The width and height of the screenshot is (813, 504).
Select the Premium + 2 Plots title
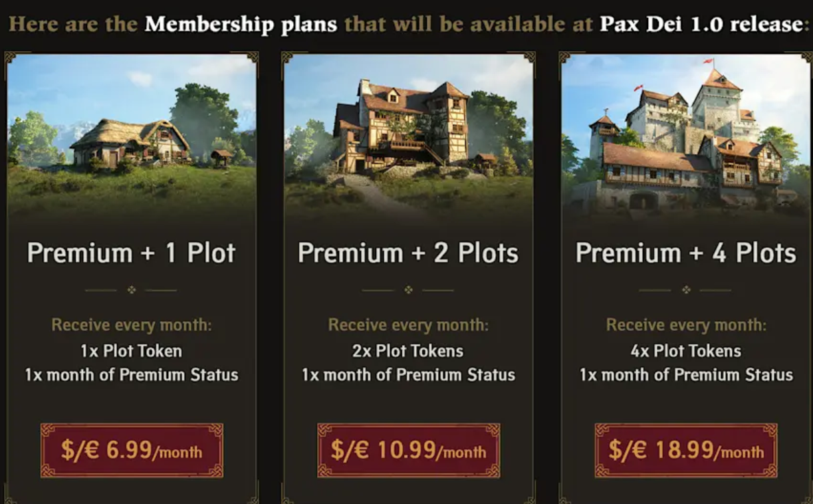(408, 253)
